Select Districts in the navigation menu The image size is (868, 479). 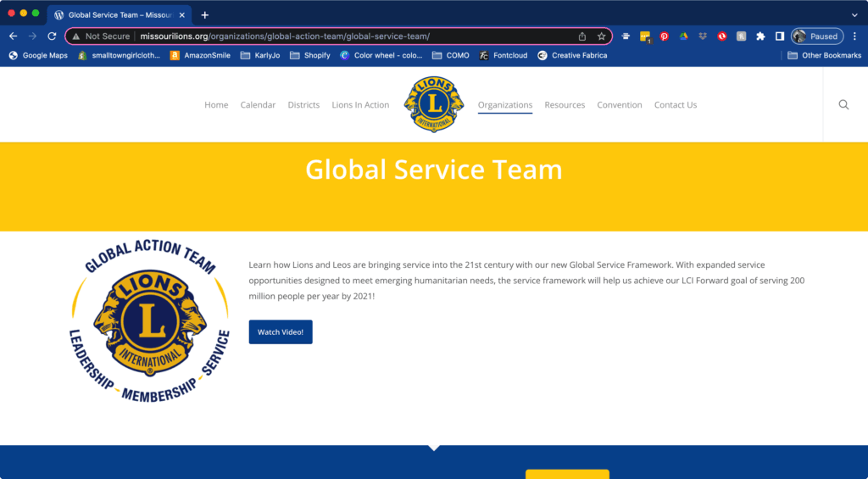303,105
